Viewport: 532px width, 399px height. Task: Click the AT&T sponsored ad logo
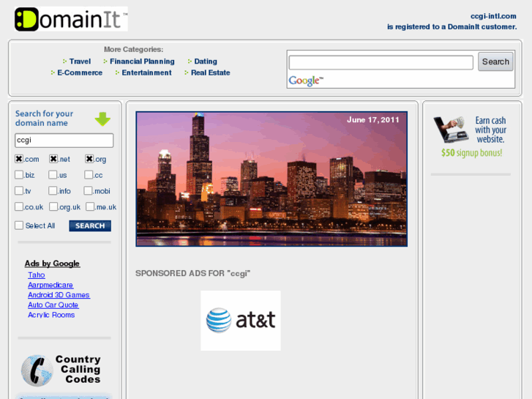click(x=241, y=320)
